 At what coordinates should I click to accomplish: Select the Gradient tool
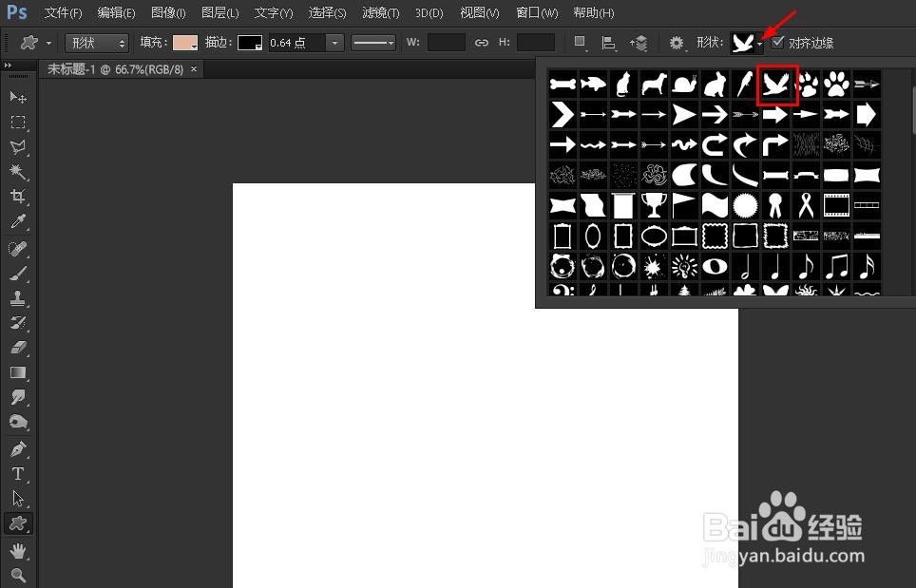(18, 372)
